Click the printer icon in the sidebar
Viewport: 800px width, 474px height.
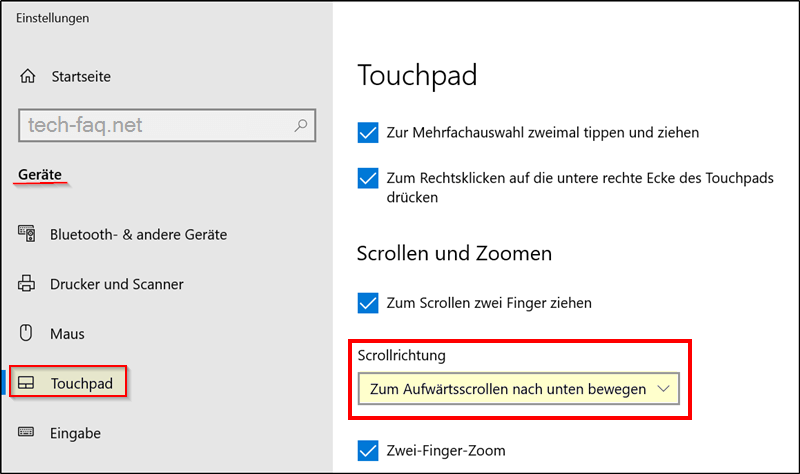(x=27, y=283)
